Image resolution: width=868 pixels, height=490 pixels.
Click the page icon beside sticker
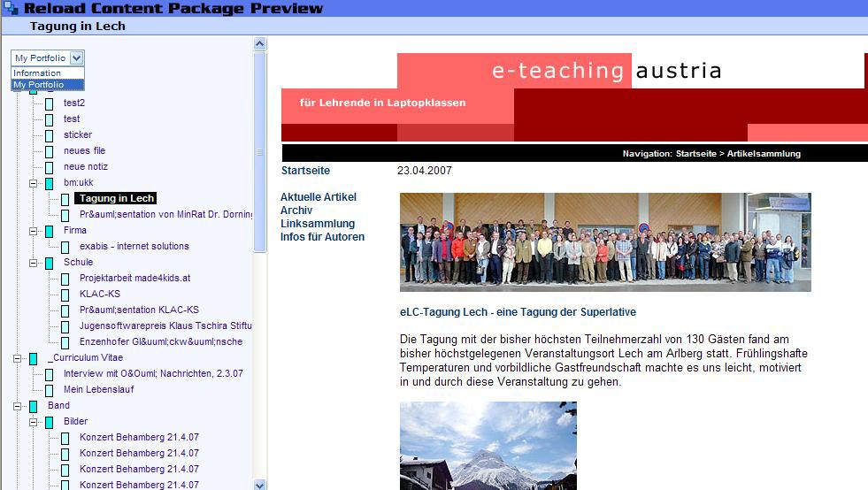click(x=50, y=135)
